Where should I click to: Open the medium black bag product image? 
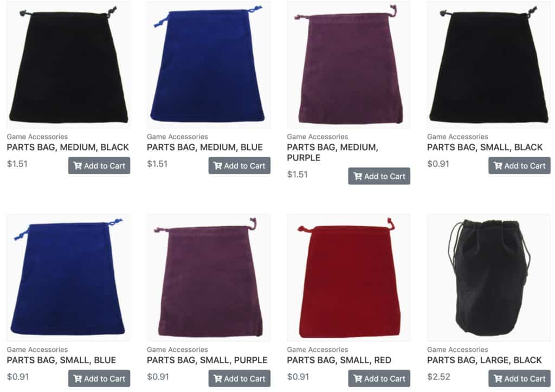coord(68,65)
